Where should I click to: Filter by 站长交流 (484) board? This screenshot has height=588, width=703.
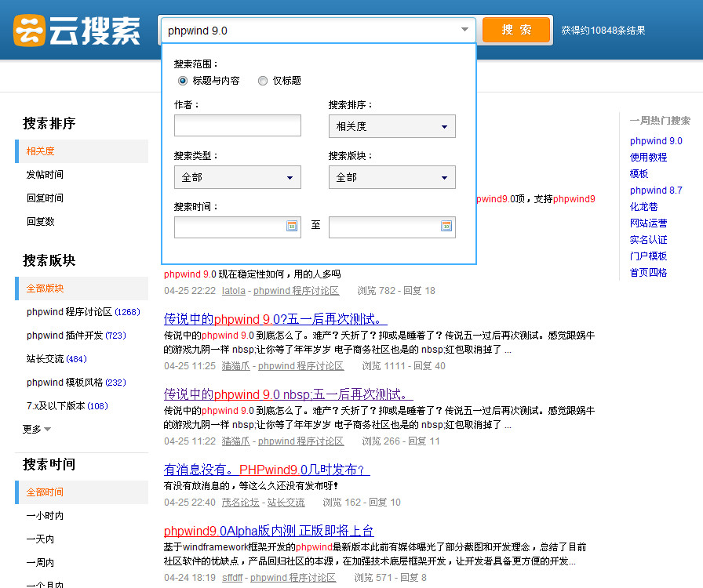[56, 358]
